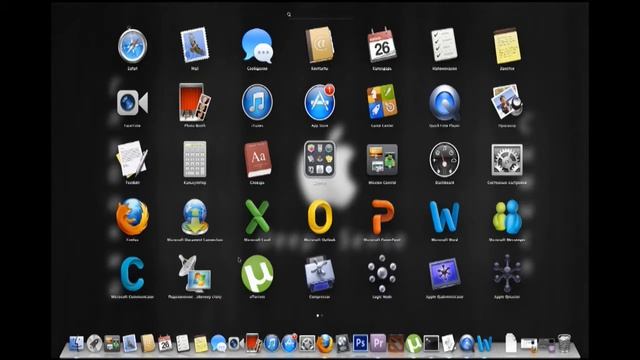Launch the Compressor app

320,273
